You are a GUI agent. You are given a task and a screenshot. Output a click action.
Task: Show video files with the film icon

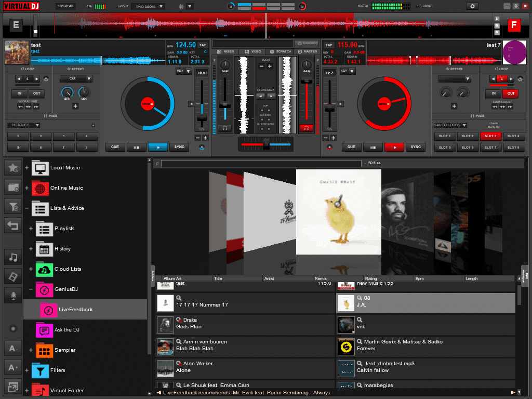coord(13,276)
